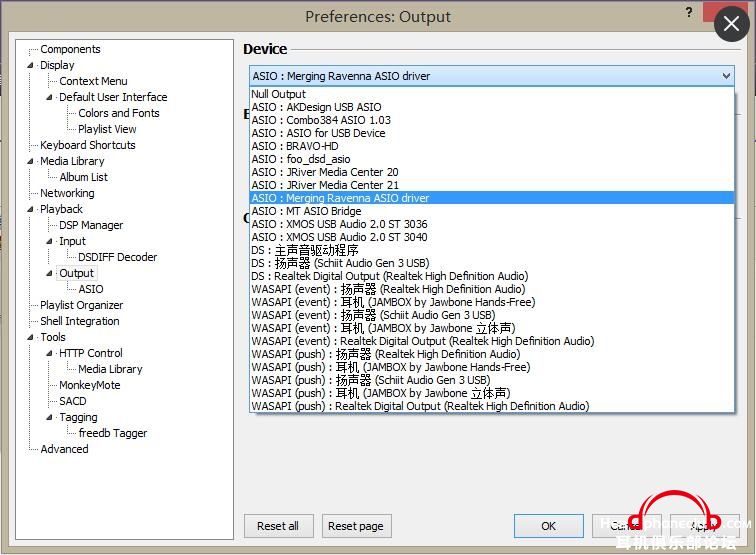Select DS : Realtek Digital Output
The width and height of the screenshot is (756, 555).
pyautogui.click(x=492, y=276)
